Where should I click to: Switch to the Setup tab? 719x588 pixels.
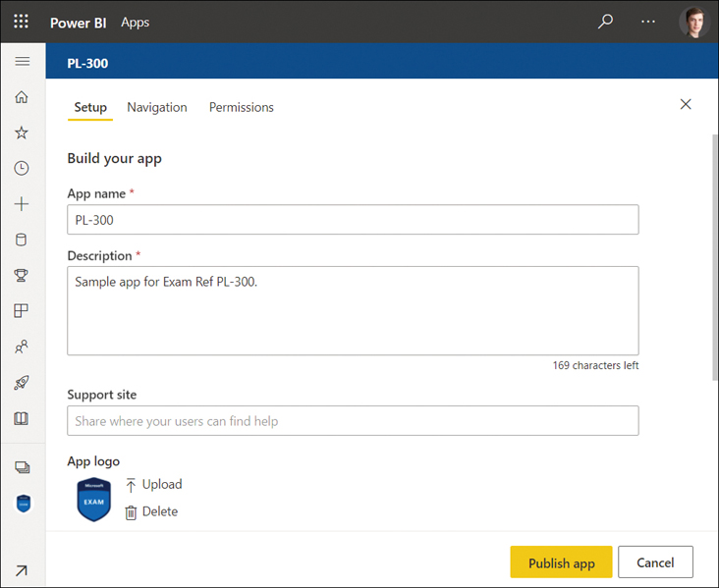pos(90,107)
